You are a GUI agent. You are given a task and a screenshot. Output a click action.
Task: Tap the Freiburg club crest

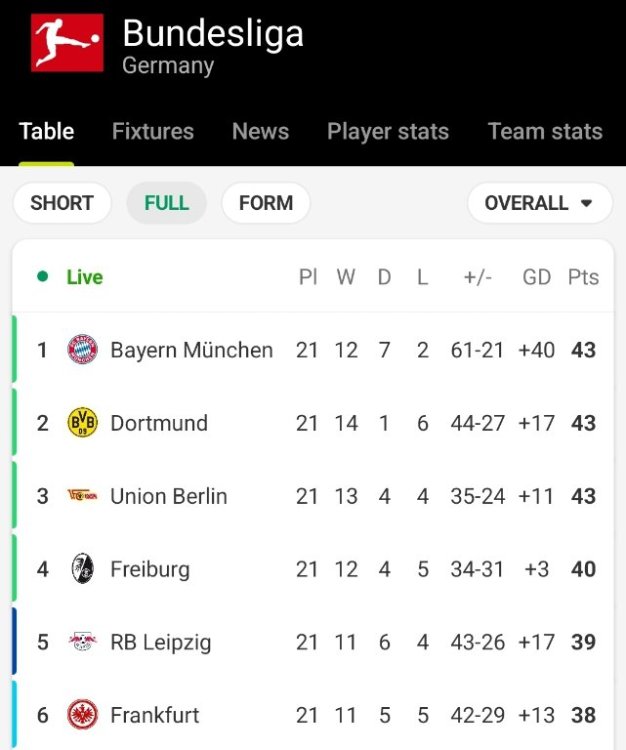click(x=82, y=569)
